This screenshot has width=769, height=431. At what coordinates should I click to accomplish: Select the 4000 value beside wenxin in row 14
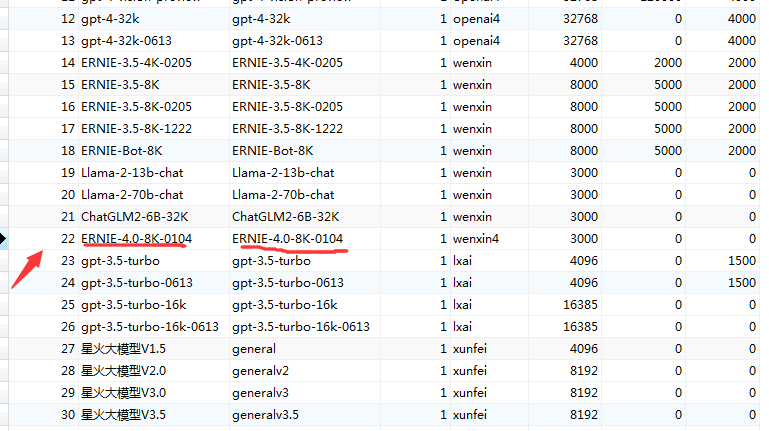584,63
